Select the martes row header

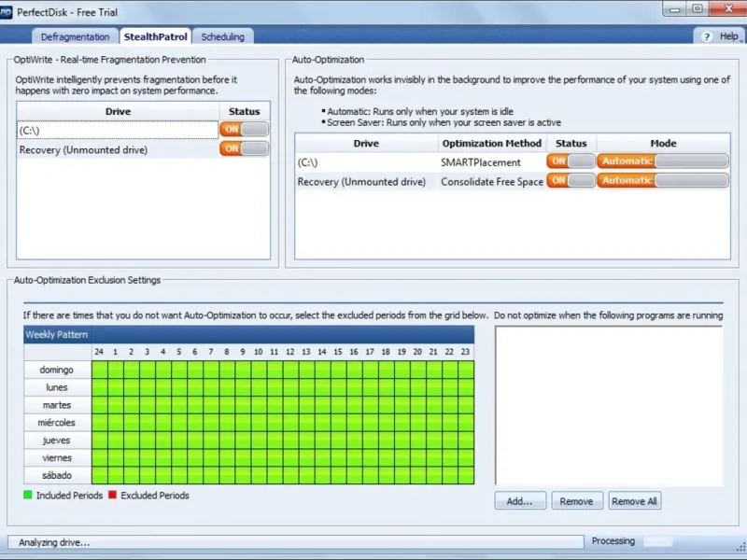coord(57,405)
